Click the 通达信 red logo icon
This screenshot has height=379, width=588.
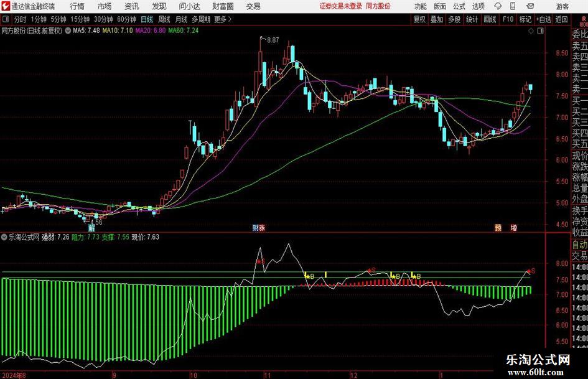point(5,6)
